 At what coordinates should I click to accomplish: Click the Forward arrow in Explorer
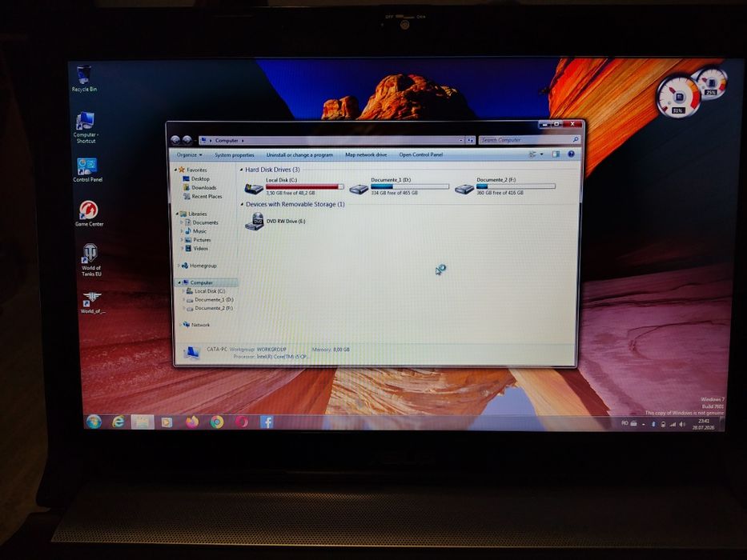[x=187, y=140]
